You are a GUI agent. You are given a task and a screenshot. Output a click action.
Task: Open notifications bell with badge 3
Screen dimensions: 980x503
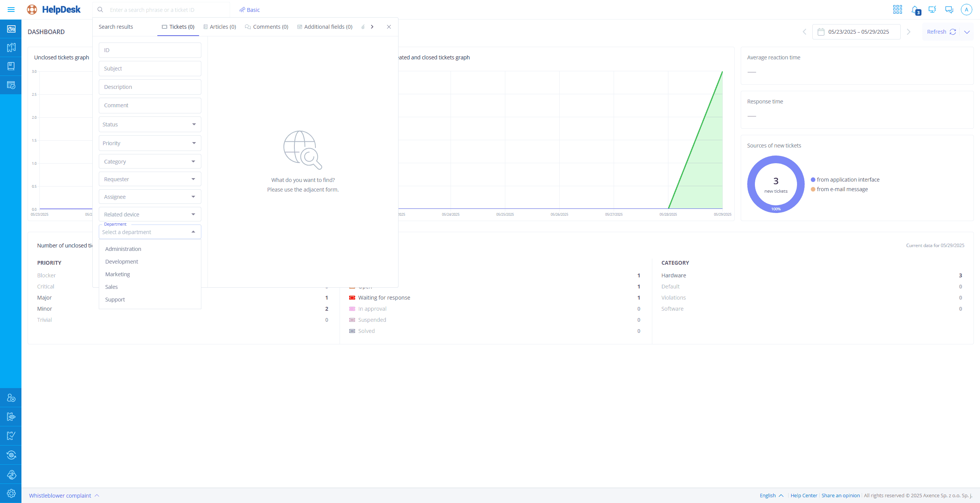(x=915, y=10)
